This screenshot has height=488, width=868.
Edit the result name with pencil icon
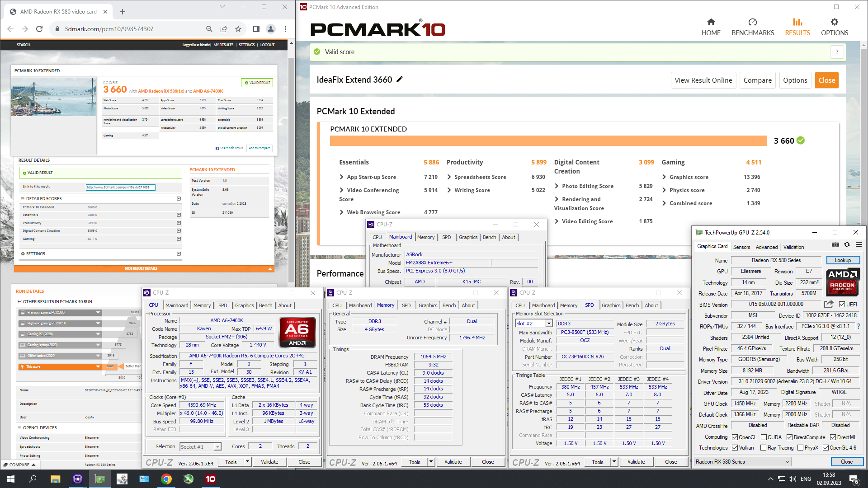tap(400, 80)
